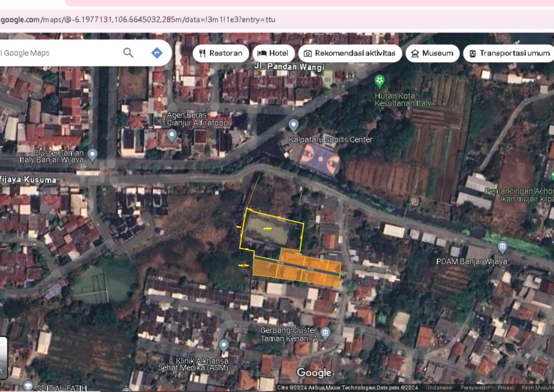Open directions with the blue arrow icon
Viewport: 554px width, 392px height.
(157, 53)
